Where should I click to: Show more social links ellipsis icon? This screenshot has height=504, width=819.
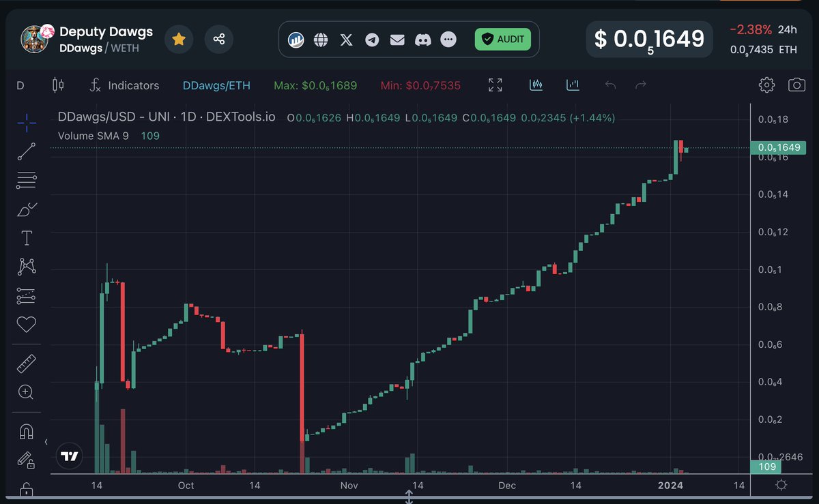click(448, 40)
